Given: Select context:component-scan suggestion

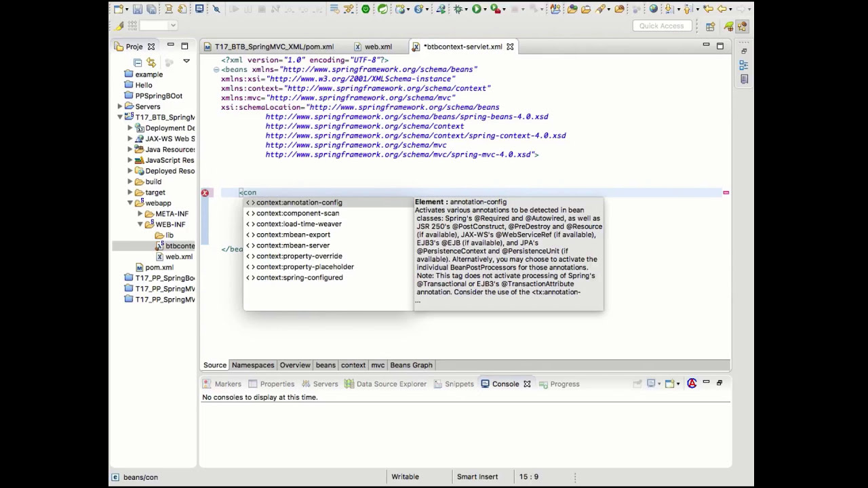Looking at the screenshot, I should [328, 213].
